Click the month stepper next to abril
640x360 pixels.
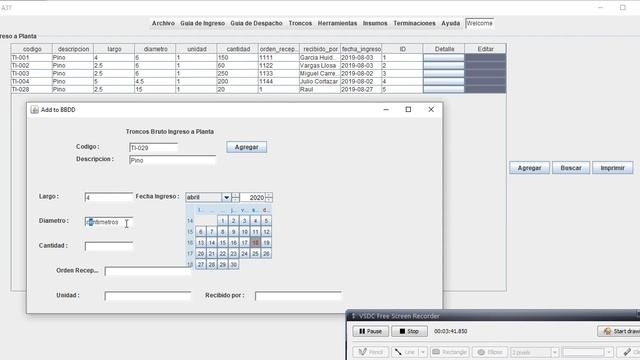[236, 197]
